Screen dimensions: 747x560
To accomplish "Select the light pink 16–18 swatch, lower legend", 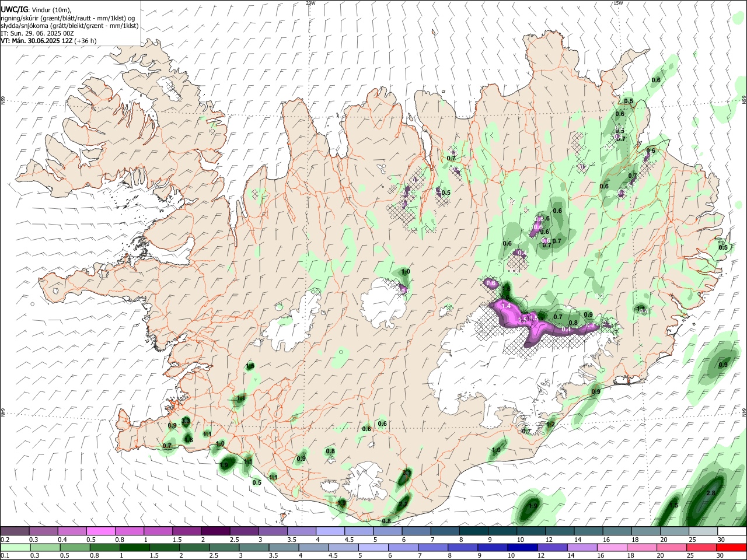I will (x=612, y=548).
